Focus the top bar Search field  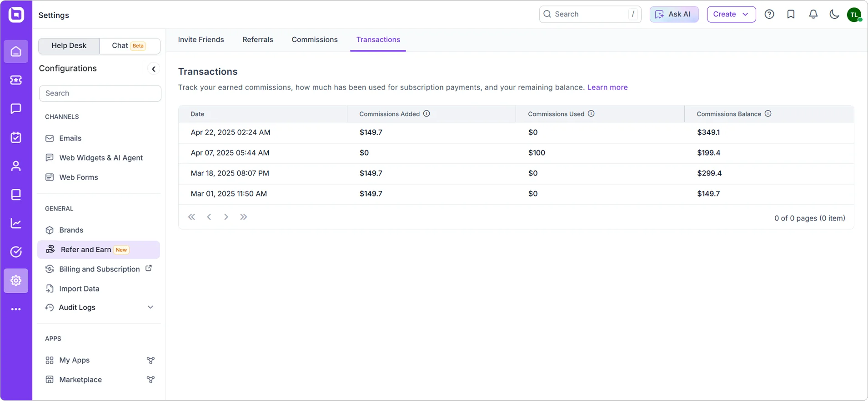coord(590,14)
